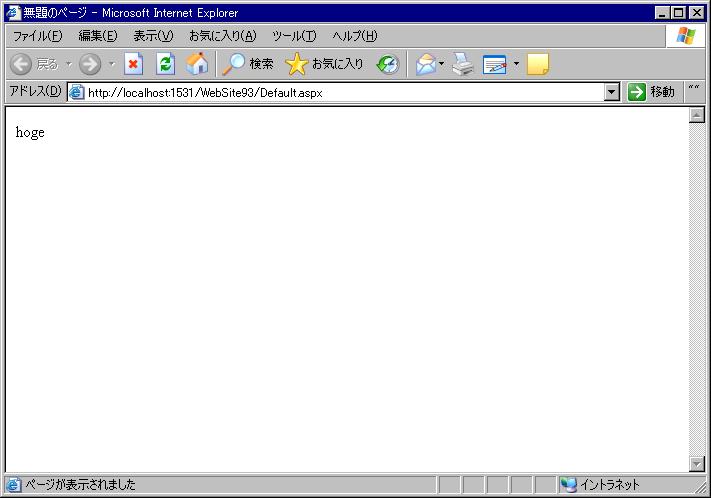Open Favorites (お気に入り) star toolbar button
Viewport: 711px width, 498px height.
(x=325, y=64)
